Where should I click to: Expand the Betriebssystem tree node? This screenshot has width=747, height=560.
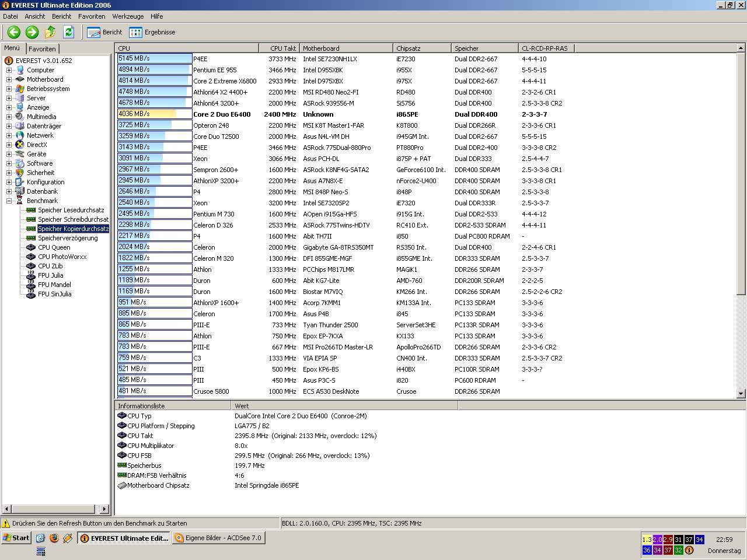tap(9, 89)
